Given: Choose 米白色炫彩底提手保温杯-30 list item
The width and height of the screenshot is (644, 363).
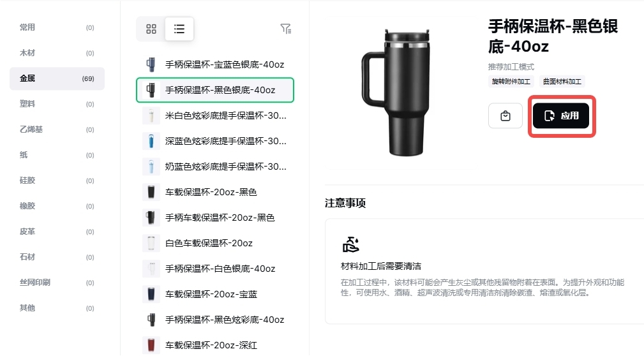Looking at the screenshot, I should click(215, 115).
